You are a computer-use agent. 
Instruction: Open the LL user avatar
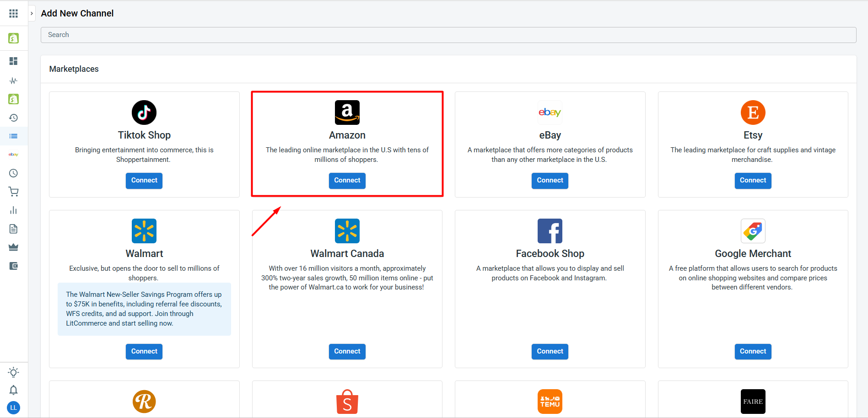pos(13,407)
